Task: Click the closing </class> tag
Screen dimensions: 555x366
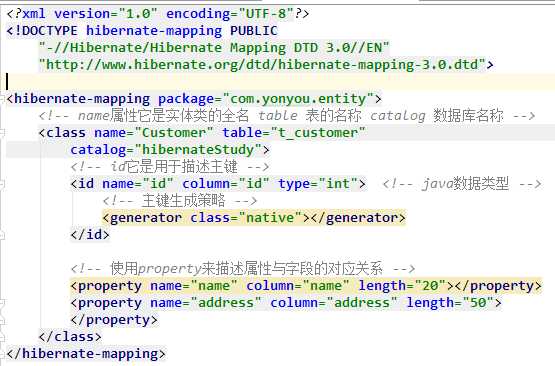Action: (70, 337)
